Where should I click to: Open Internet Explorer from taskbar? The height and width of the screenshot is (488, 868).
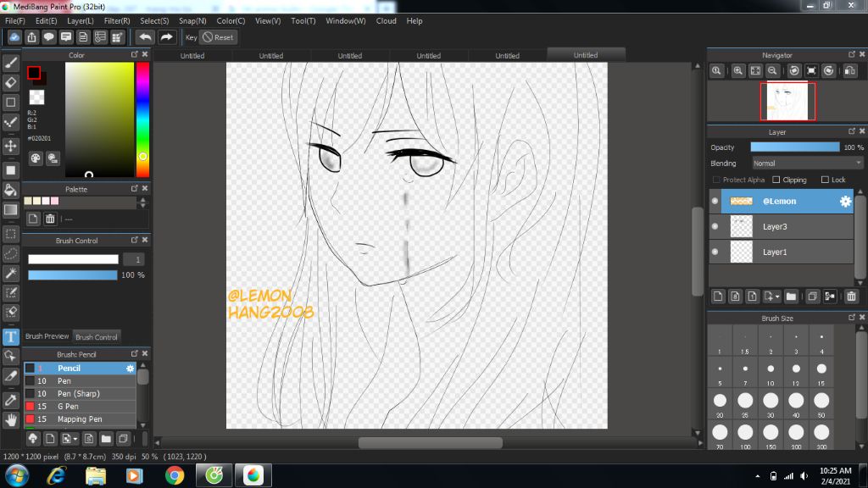click(56, 475)
